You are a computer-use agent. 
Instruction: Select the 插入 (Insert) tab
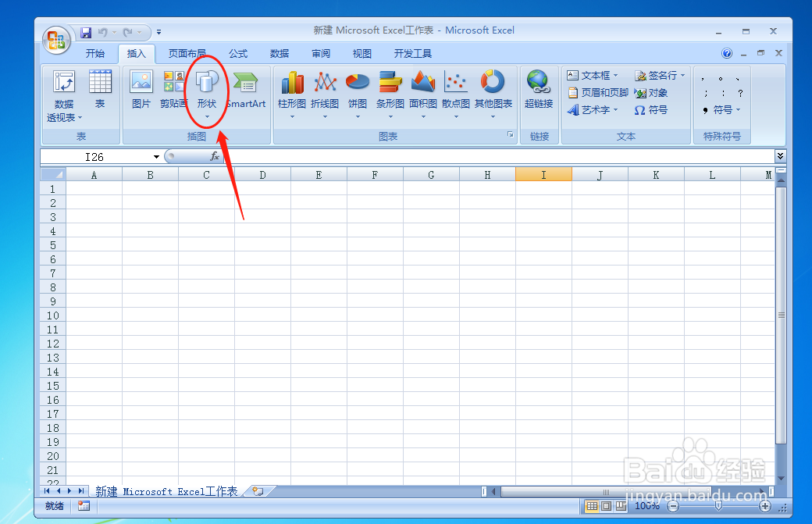(x=136, y=53)
